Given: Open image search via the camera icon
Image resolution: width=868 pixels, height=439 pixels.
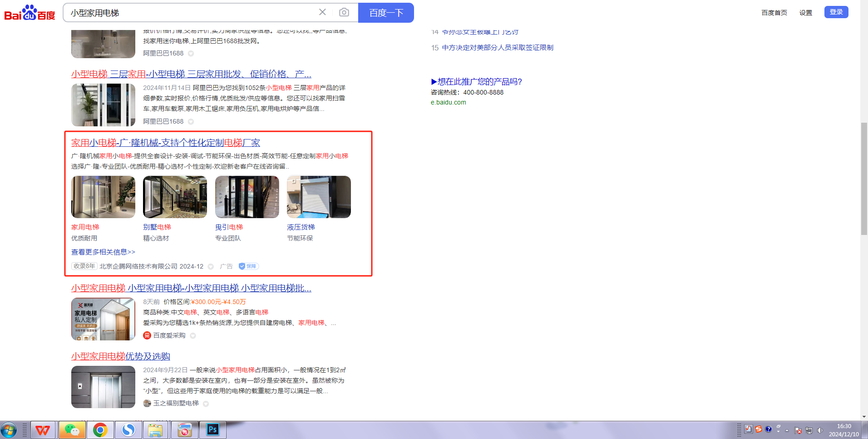Looking at the screenshot, I should coord(344,12).
